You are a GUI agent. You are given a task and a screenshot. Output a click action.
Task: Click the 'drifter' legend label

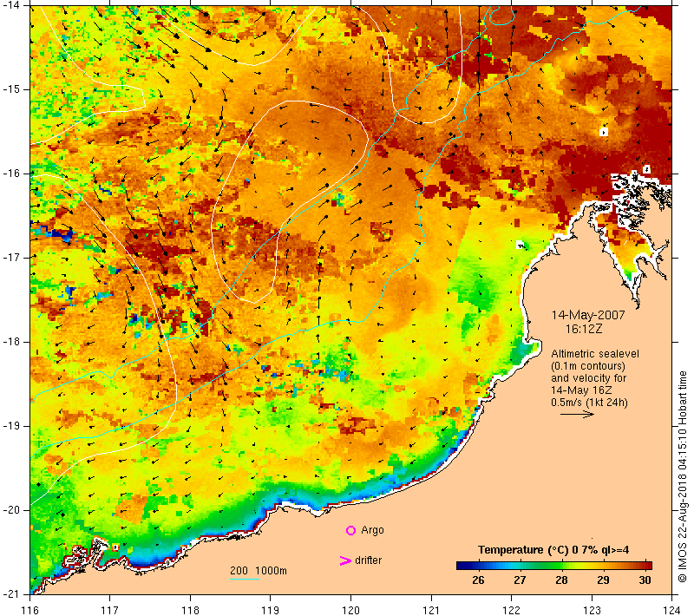point(368,560)
